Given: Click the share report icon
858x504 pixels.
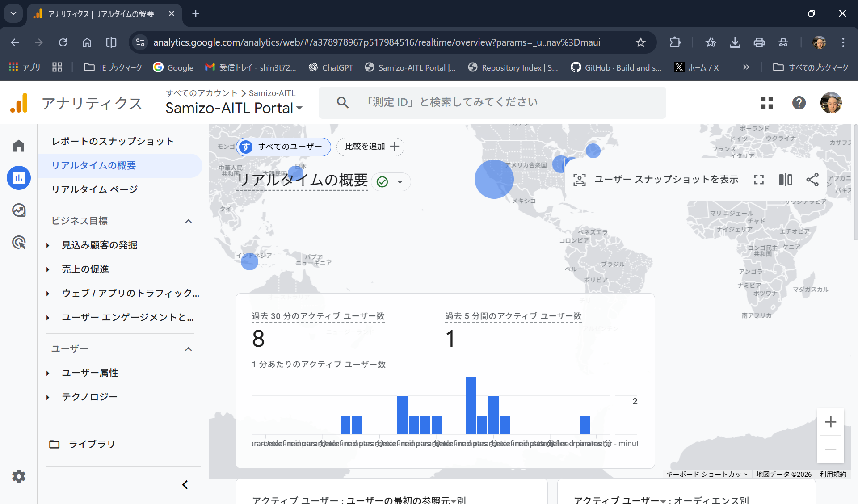Looking at the screenshot, I should (812, 180).
